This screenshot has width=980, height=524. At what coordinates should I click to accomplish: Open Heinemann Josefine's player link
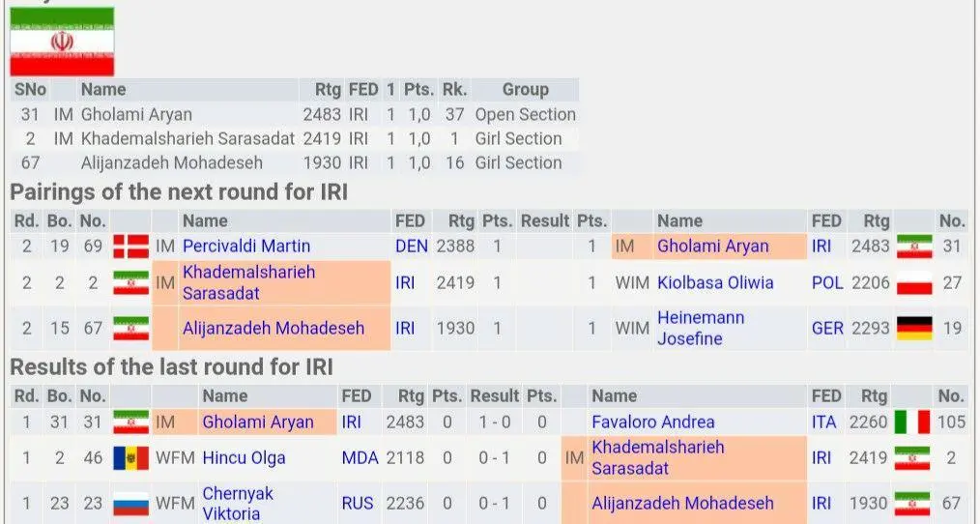click(x=702, y=328)
